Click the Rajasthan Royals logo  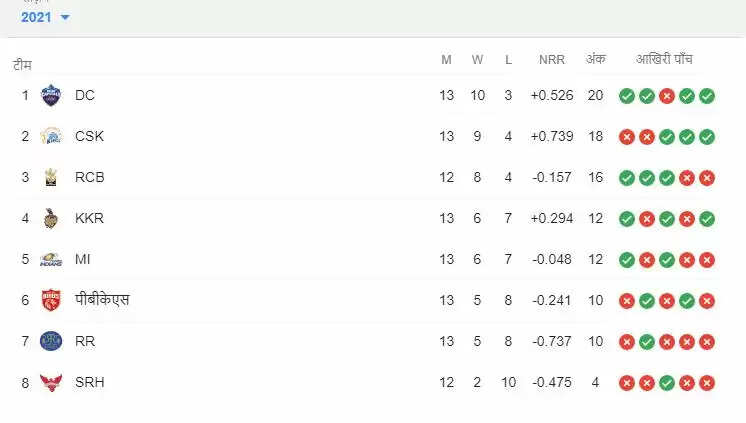pos(51,341)
